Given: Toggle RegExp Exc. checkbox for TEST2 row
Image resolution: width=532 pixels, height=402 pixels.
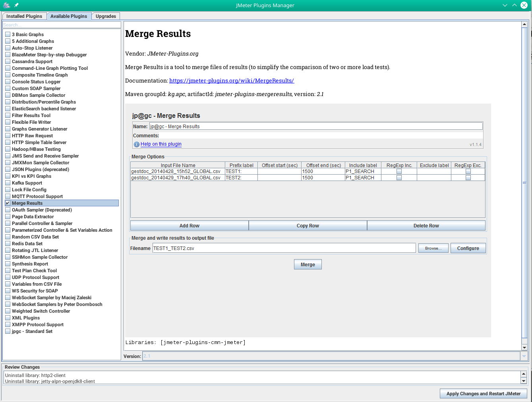Looking at the screenshot, I should [468, 178].
